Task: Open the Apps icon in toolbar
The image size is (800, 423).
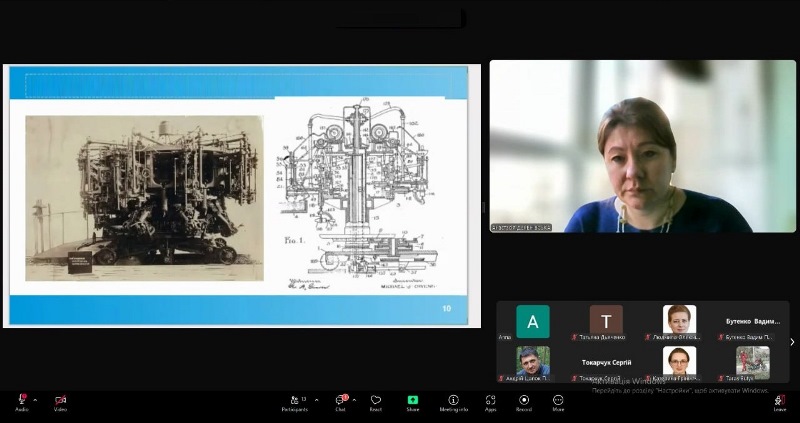Action: 490,401
